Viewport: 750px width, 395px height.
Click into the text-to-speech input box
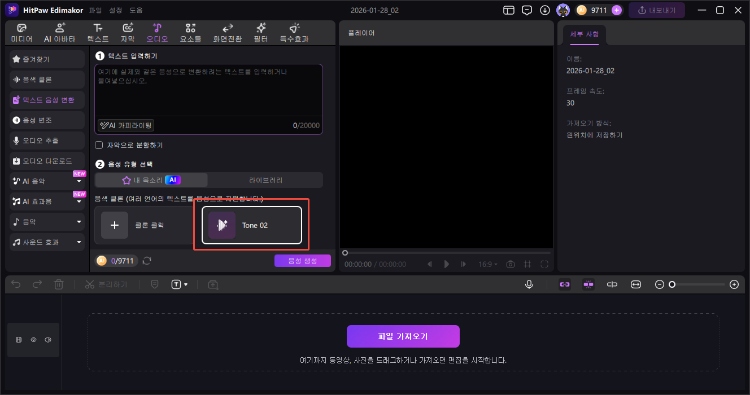pos(209,99)
